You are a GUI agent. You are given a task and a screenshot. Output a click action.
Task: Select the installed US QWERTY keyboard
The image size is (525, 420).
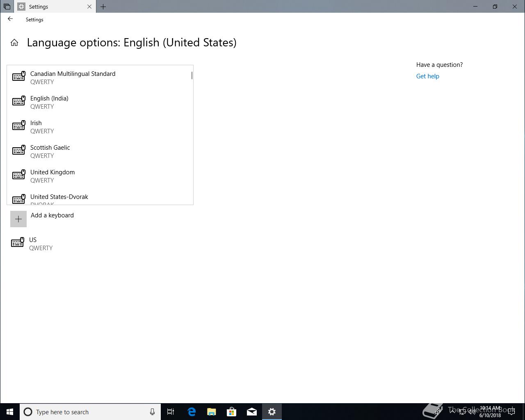(x=100, y=244)
